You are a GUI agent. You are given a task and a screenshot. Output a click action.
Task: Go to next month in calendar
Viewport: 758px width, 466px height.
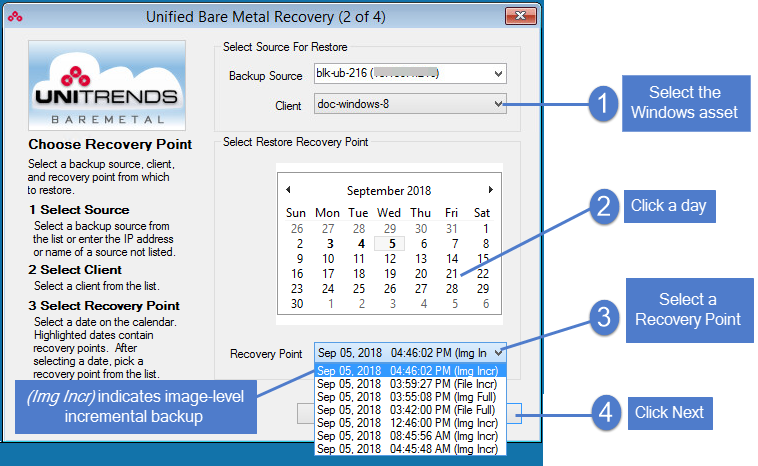(491, 189)
